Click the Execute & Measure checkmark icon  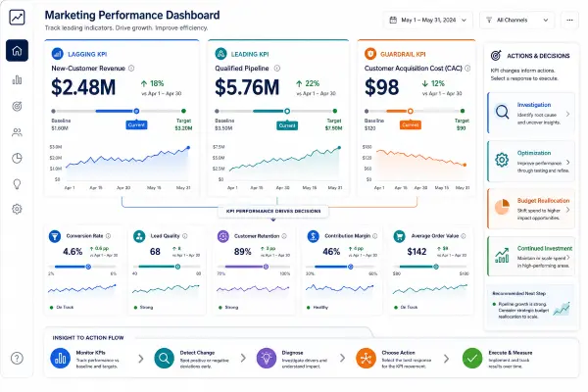coord(472,359)
